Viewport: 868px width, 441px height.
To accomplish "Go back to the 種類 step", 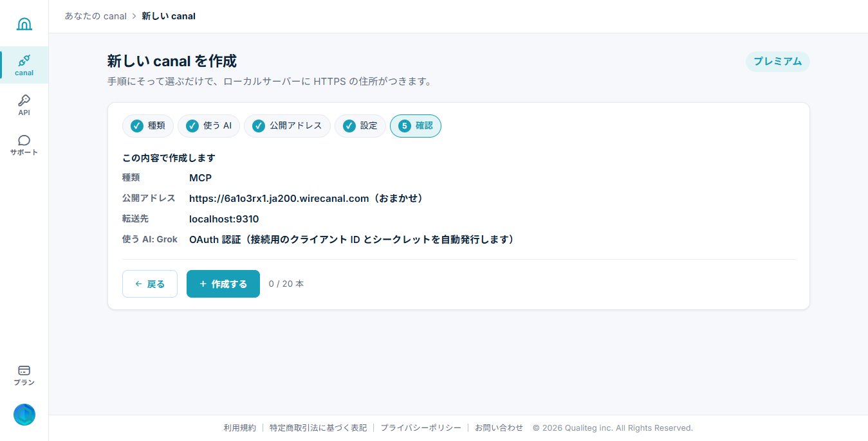I will point(148,126).
